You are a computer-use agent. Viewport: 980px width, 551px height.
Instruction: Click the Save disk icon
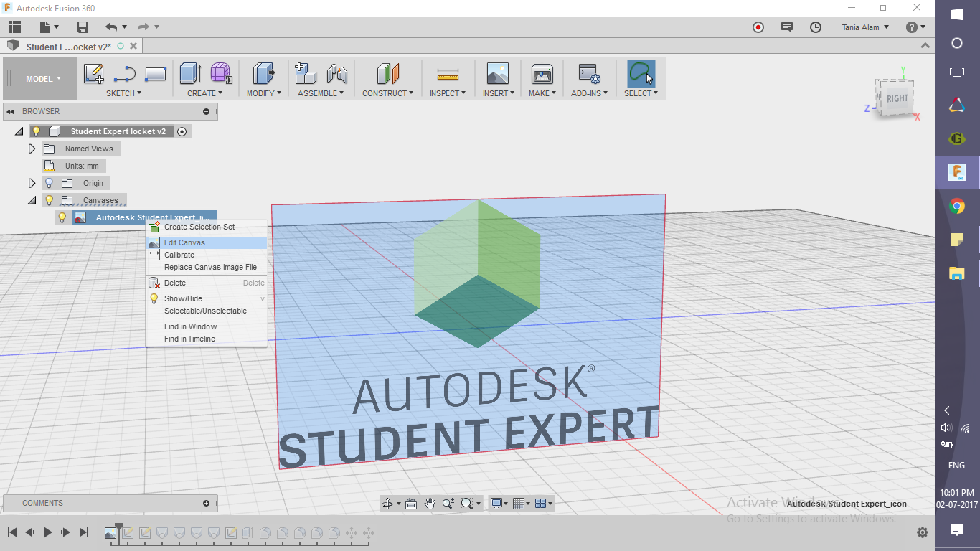point(83,27)
